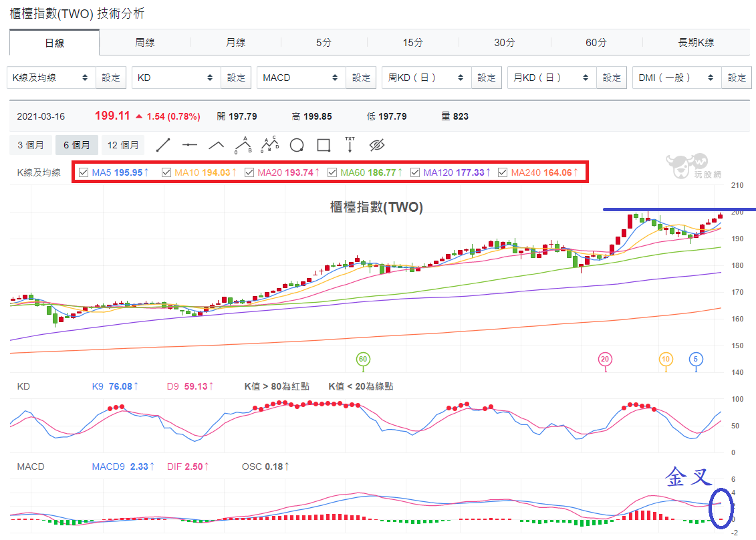
Task: Click the 開 197.79 open value
Action: [x=237, y=117]
